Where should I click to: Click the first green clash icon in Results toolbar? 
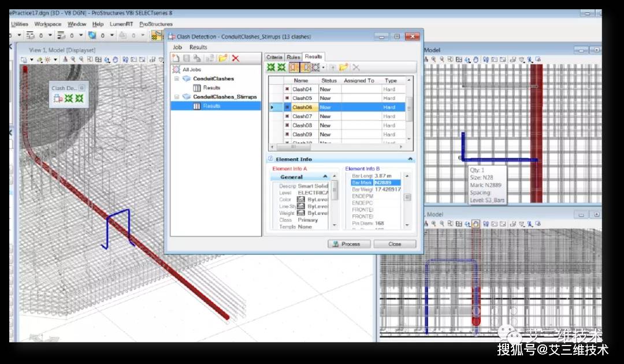[x=270, y=68]
